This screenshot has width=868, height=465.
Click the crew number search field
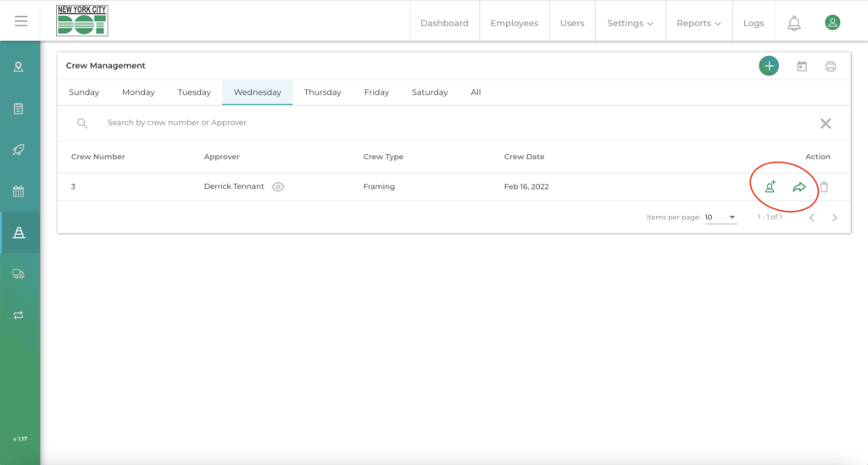pyautogui.click(x=424, y=123)
